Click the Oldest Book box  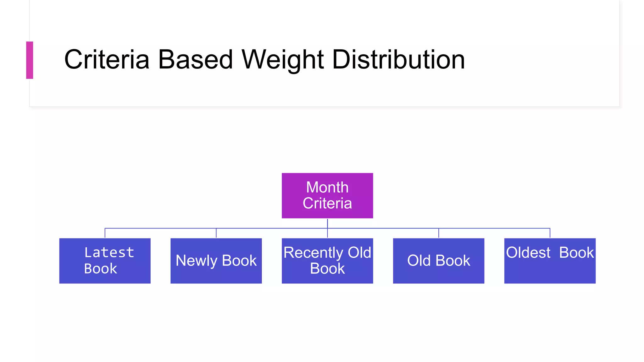(550, 261)
